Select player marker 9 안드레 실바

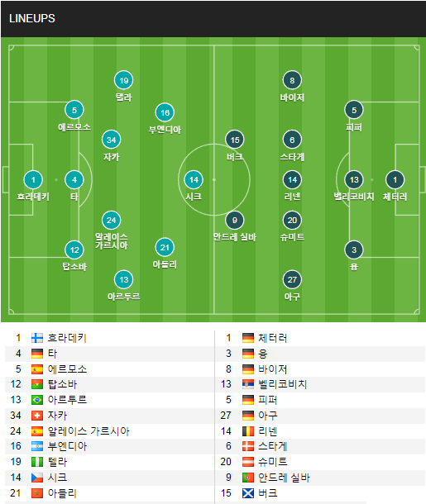(x=235, y=220)
